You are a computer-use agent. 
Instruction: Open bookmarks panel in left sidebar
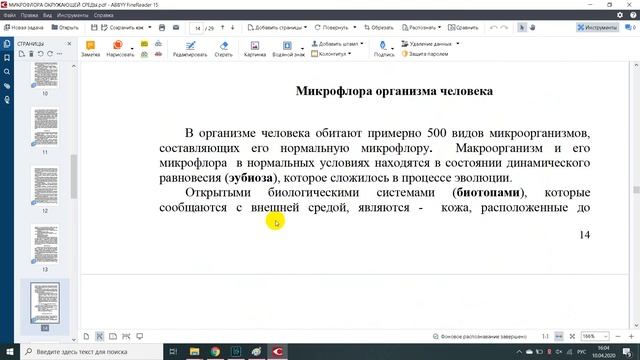click(x=7, y=58)
